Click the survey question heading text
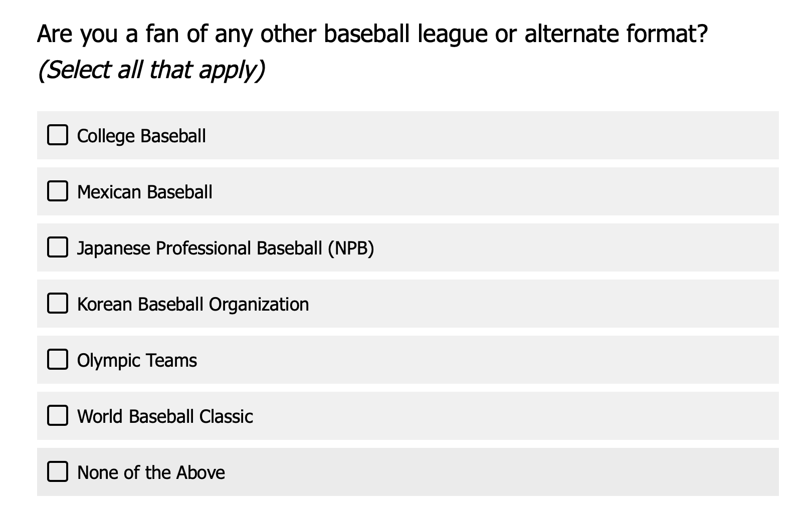The width and height of the screenshot is (812, 512). (x=373, y=34)
